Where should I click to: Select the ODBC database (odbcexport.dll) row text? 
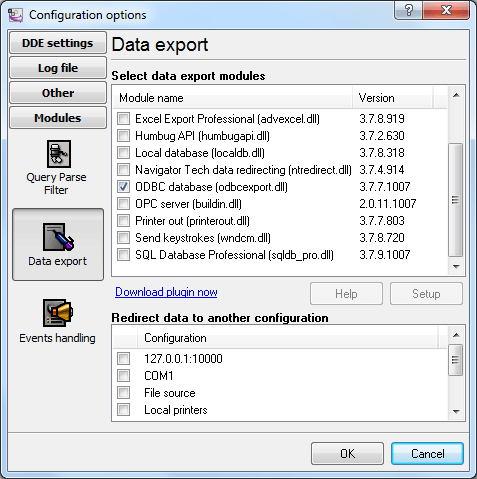click(211, 187)
